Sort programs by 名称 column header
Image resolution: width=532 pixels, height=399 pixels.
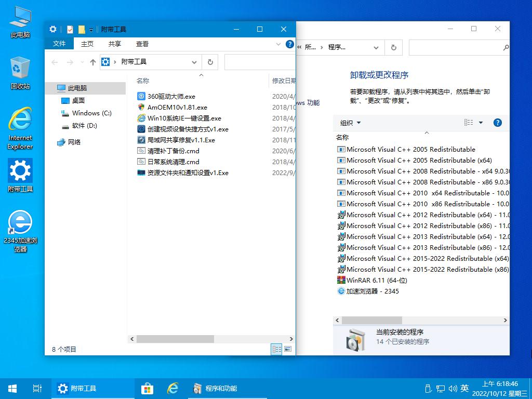coord(342,137)
